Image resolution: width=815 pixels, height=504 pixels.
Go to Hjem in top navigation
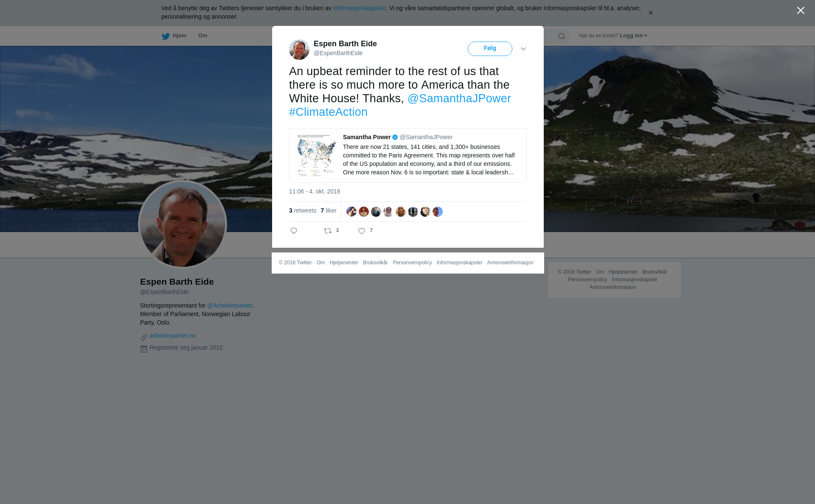click(179, 36)
